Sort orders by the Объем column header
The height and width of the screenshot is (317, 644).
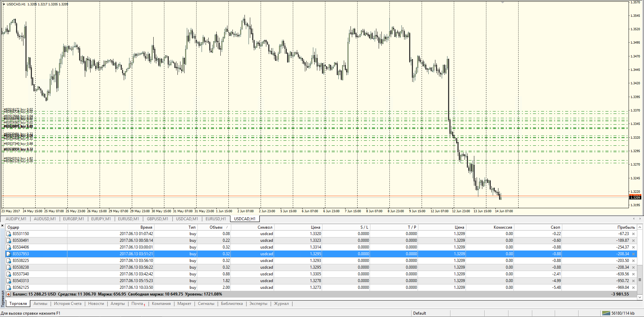point(216,227)
